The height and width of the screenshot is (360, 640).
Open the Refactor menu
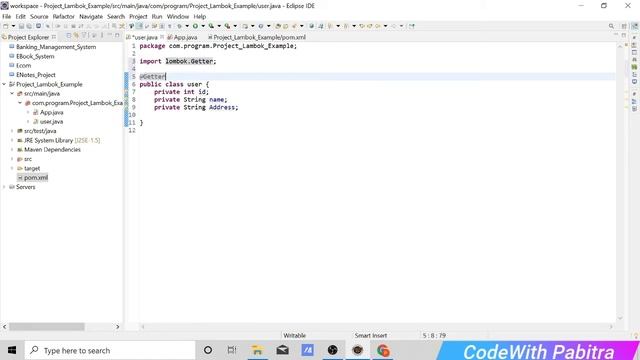coord(64,16)
